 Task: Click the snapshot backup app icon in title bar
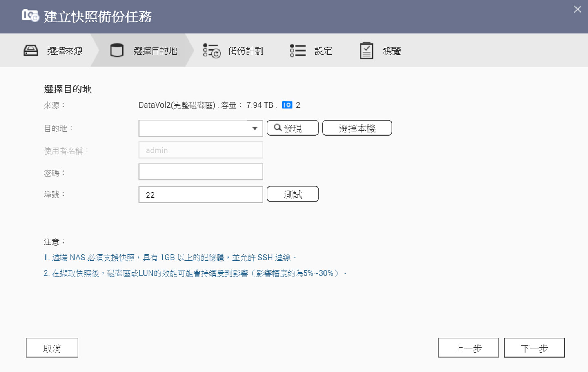30,16
